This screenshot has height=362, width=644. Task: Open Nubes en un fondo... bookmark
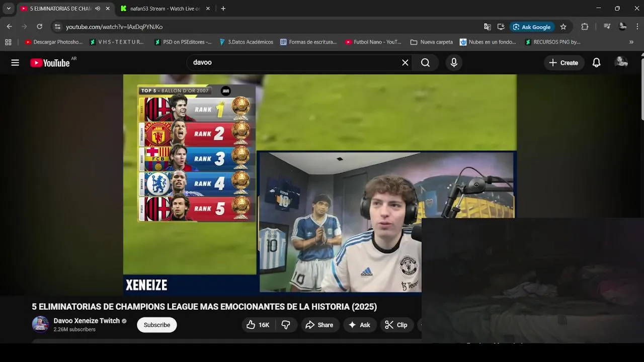488,42
